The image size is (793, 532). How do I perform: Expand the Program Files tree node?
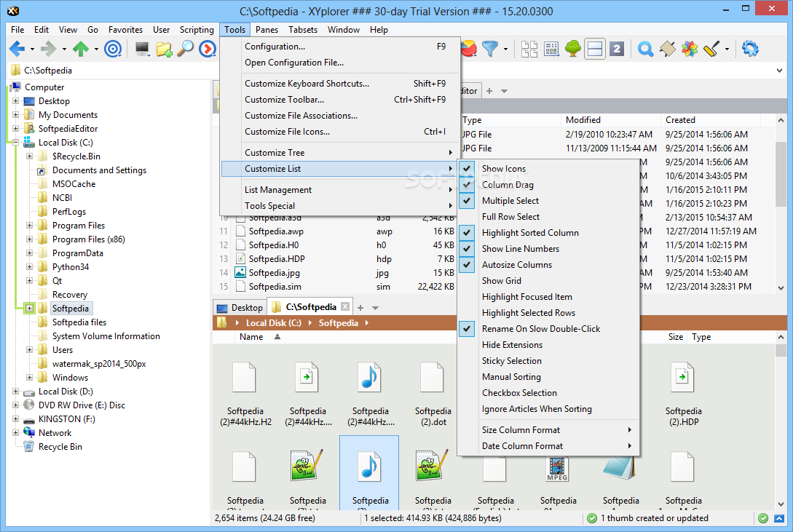coord(29,226)
